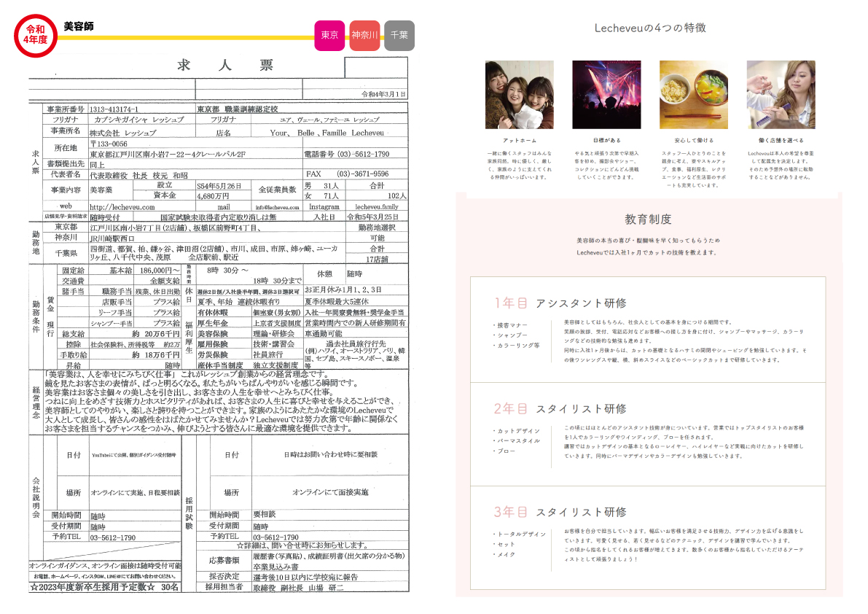
Task: Open the photo of food bowls
Action: point(694,95)
